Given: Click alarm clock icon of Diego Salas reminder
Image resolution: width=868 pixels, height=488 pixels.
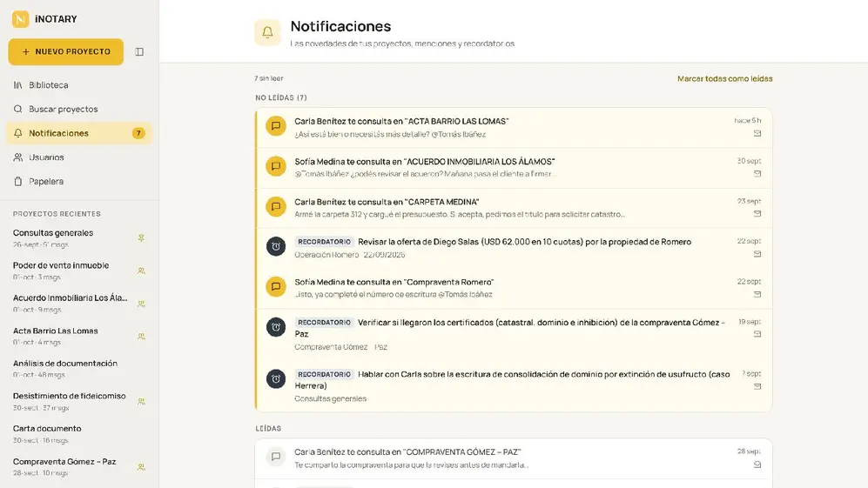Looking at the screenshot, I should click(276, 246).
